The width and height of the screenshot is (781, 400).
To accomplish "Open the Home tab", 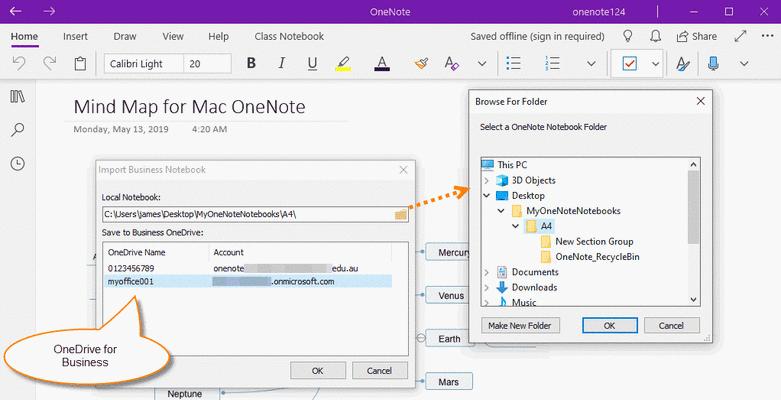I will [x=24, y=36].
